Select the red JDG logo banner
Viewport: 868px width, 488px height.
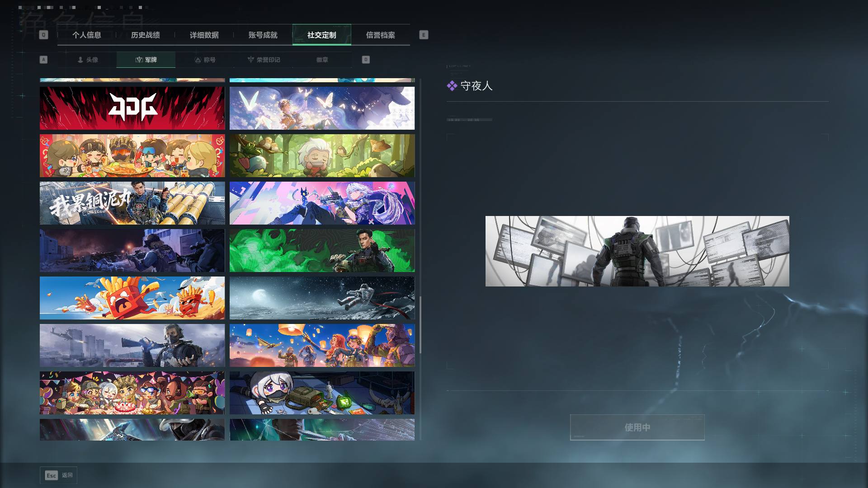[132, 108]
